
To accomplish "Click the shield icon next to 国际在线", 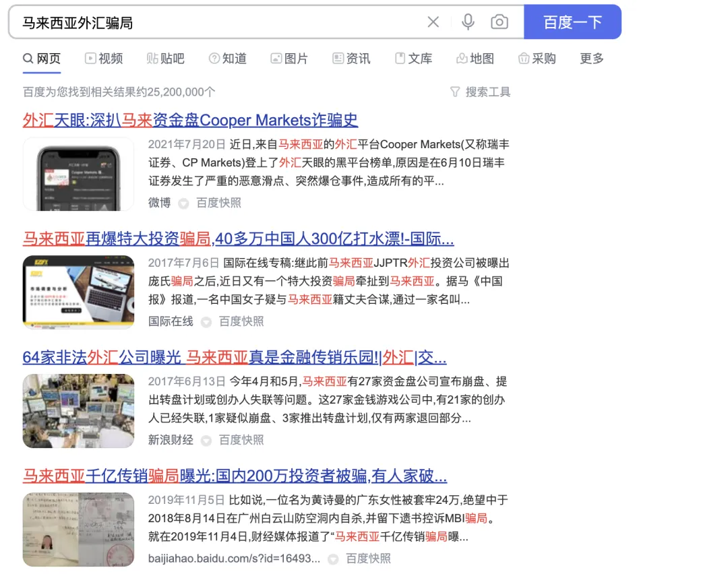I will (x=206, y=322).
